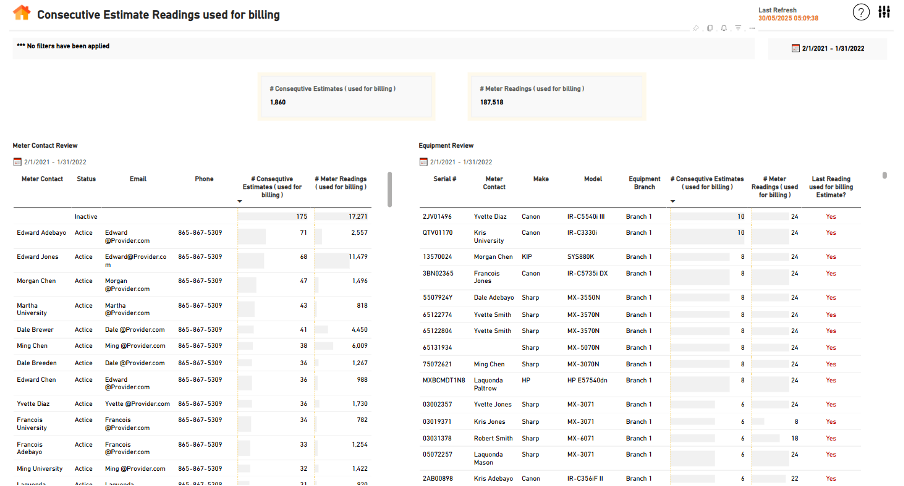Sort by the Equipment Branch column header

644,183
